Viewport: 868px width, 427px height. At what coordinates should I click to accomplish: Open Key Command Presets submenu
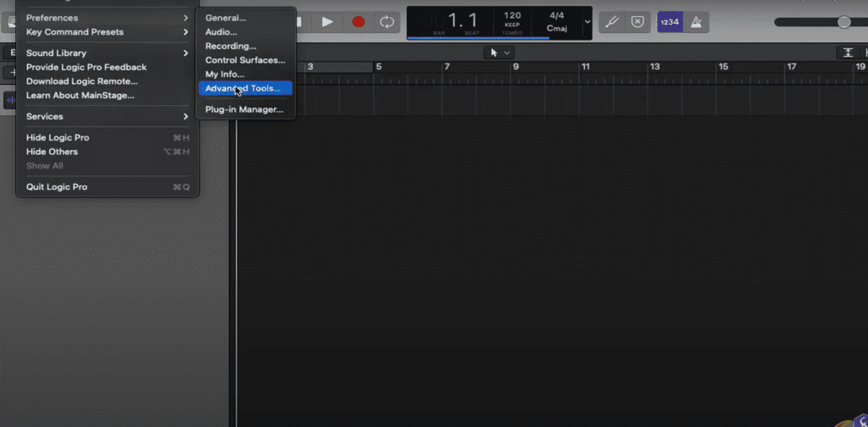(x=108, y=32)
